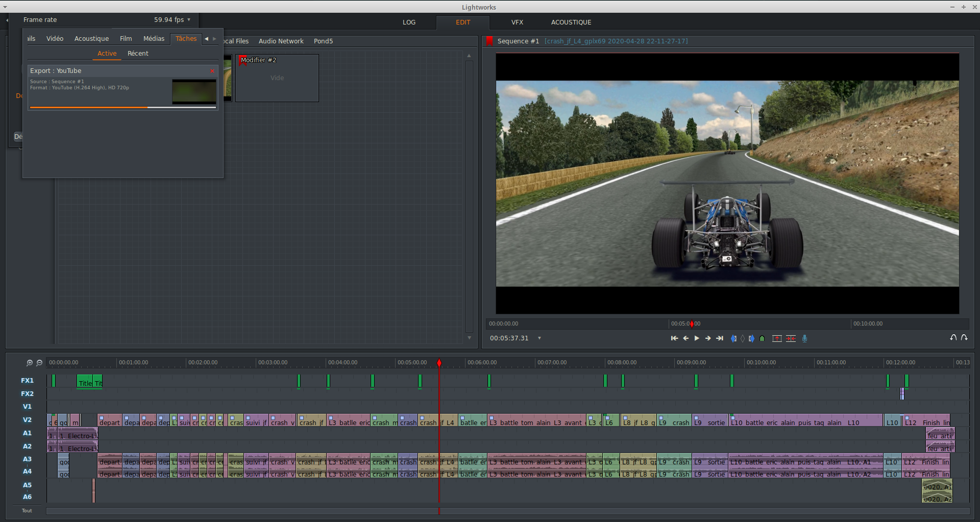The image size is (980, 522).
Task: Switch to the VFX tab
Action: pyautogui.click(x=517, y=22)
